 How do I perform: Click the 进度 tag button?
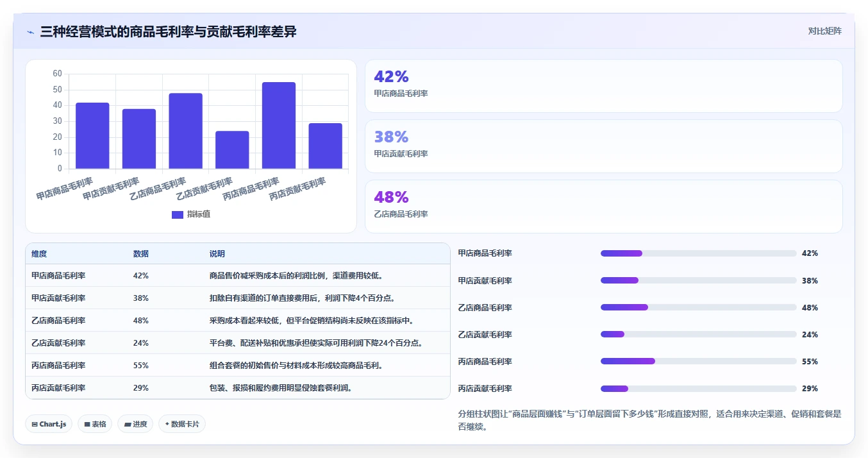[x=135, y=424]
